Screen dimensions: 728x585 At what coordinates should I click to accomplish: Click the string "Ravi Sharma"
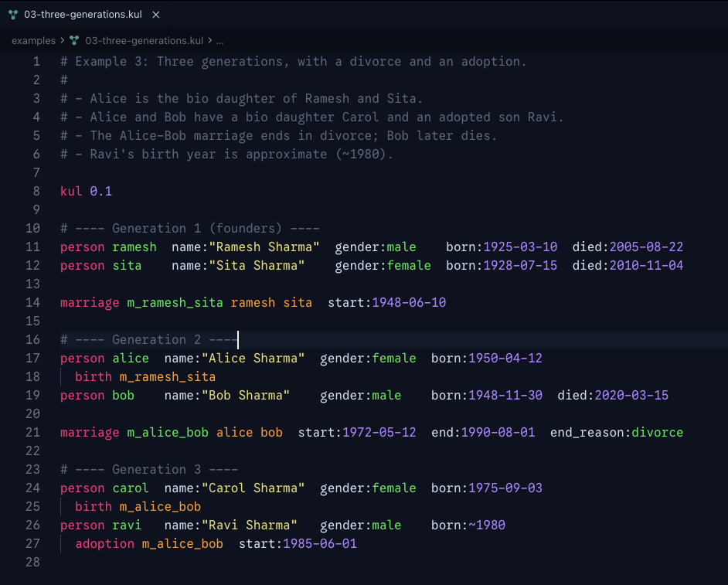point(250,525)
